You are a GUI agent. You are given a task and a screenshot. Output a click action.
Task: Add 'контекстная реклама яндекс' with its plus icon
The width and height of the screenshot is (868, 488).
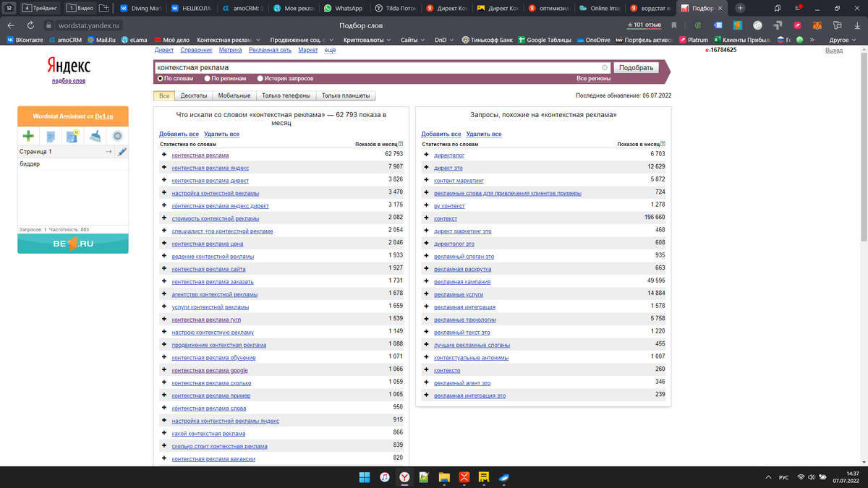164,168
